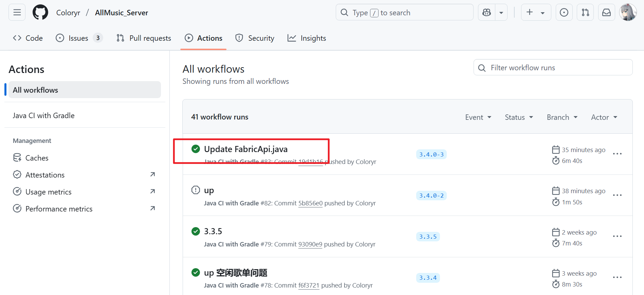Click the user profile avatar

tap(628, 13)
